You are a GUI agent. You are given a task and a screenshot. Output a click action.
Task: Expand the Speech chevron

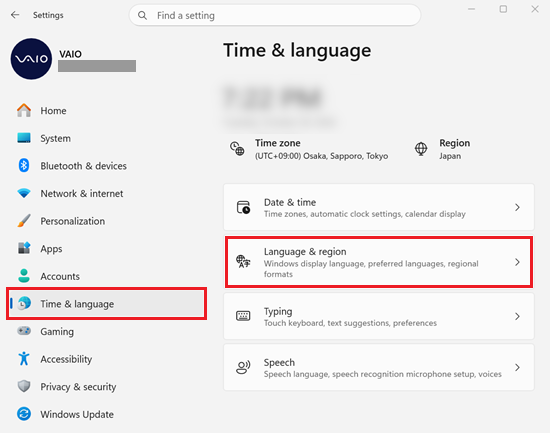point(517,367)
